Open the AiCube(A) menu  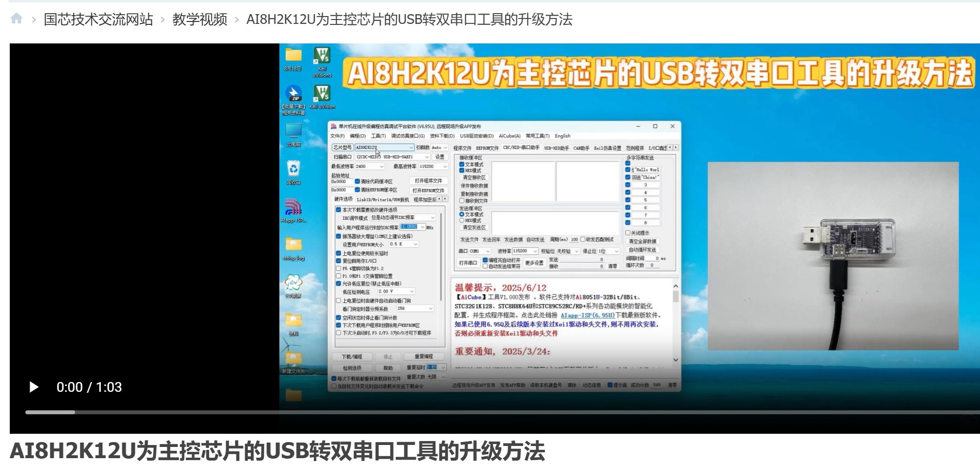[510, 136]
